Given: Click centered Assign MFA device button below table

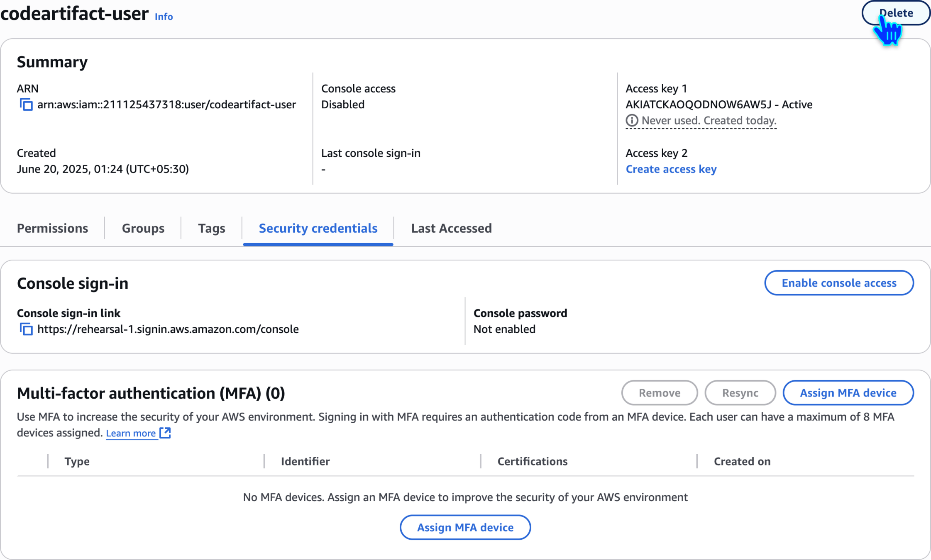Looking at the screenshot, I should (x=465, y=527).
